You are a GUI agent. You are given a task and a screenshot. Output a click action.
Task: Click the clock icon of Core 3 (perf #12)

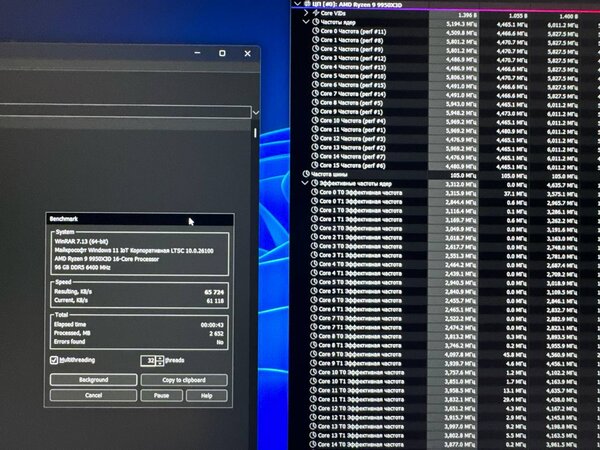click(316, 58)
